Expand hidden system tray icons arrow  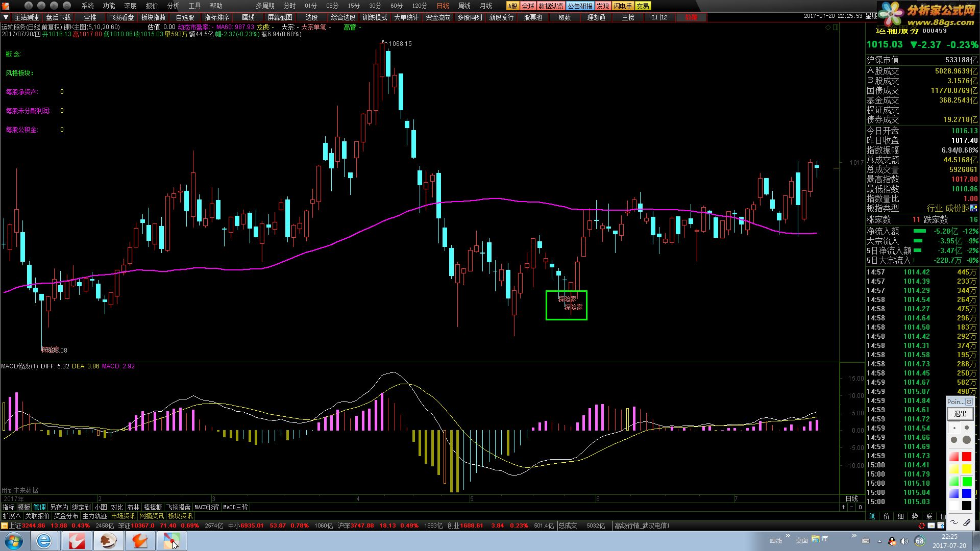tap(879, 541)
